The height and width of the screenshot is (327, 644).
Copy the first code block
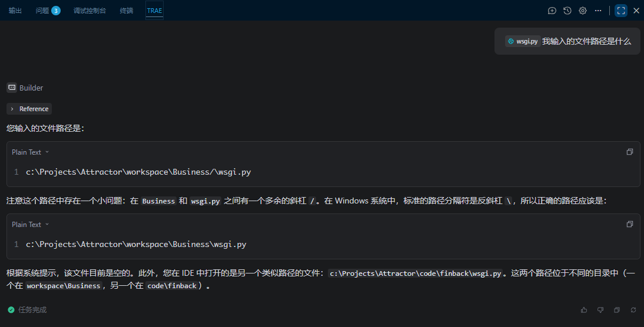[630, 152]
